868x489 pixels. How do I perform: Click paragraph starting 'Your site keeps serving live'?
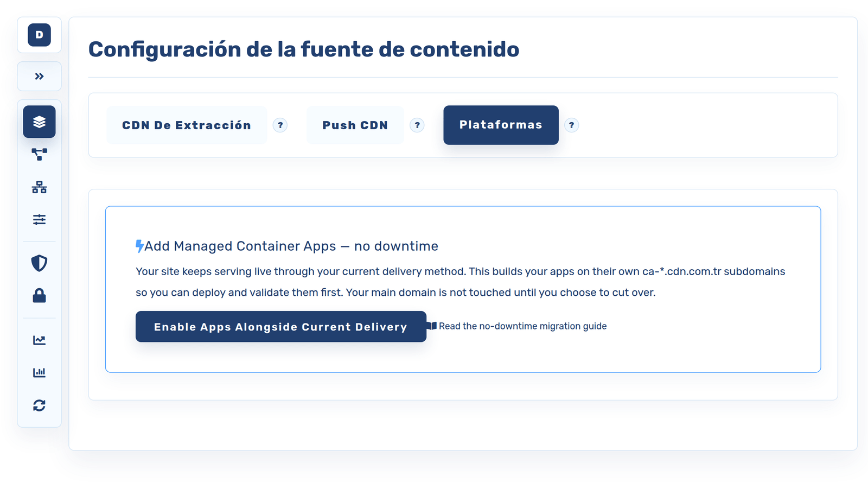pos(461,282)
